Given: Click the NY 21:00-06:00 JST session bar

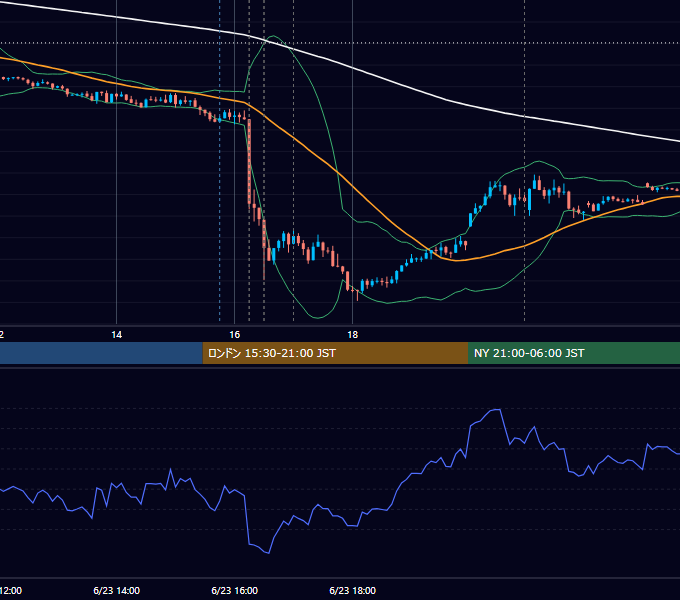Looking at the screenshot, I should [574, 353].
